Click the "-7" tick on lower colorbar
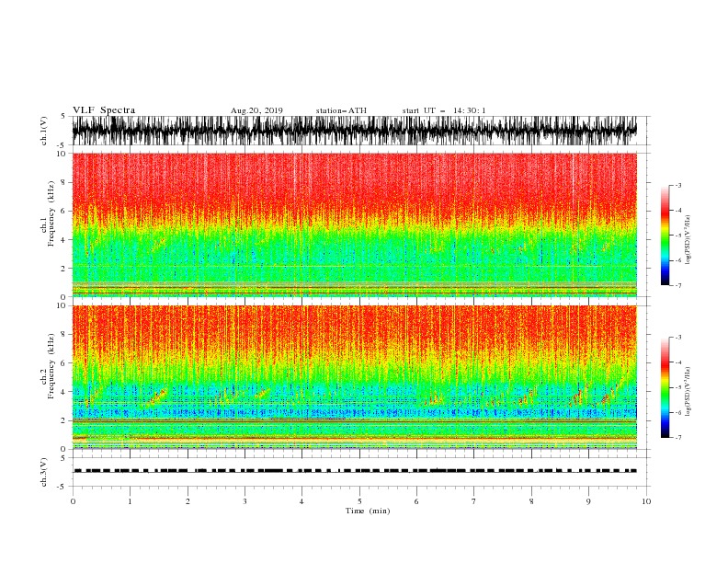Screen dimensions: 728x563 pos(677,437)
